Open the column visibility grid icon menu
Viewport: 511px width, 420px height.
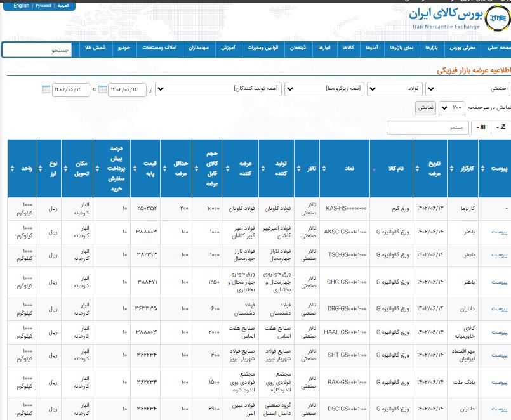click(x=481, y=128)
